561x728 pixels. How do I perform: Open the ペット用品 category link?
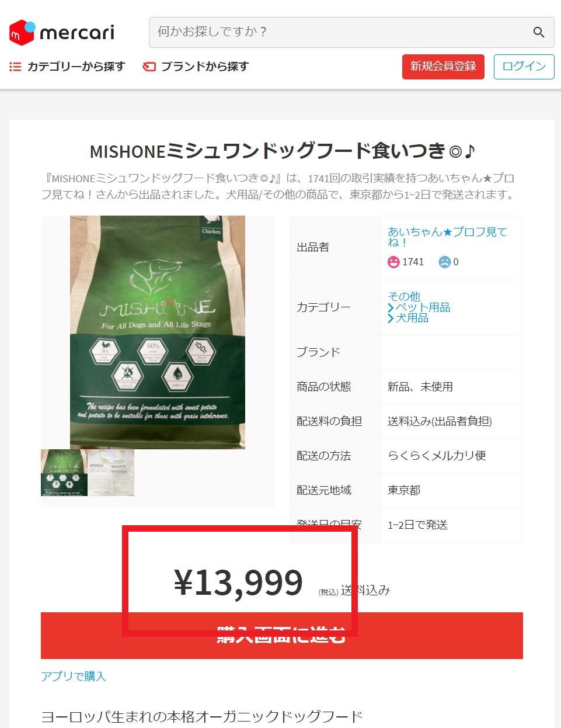tap(423, 307)
